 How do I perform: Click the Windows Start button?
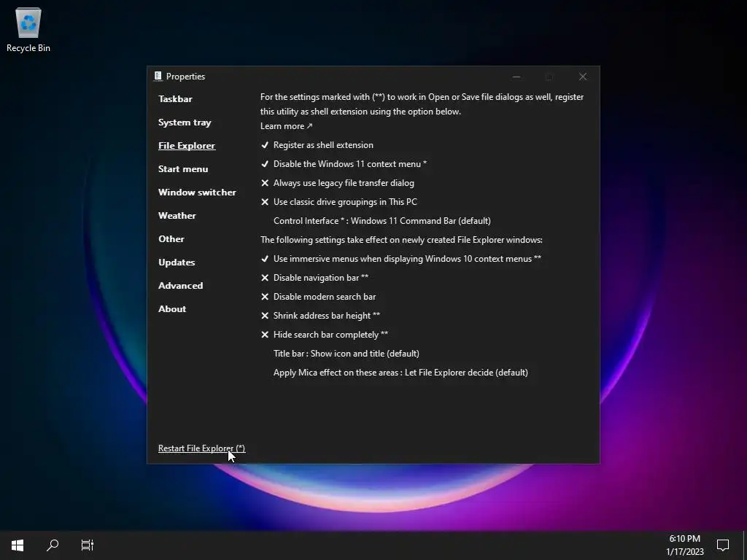[18, 545]
